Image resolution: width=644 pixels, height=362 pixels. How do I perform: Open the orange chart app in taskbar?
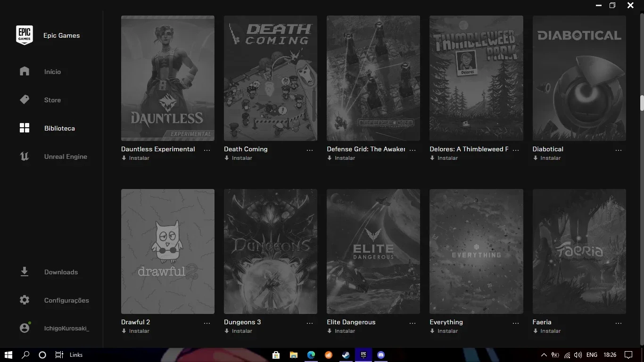[x=329, y=355]
